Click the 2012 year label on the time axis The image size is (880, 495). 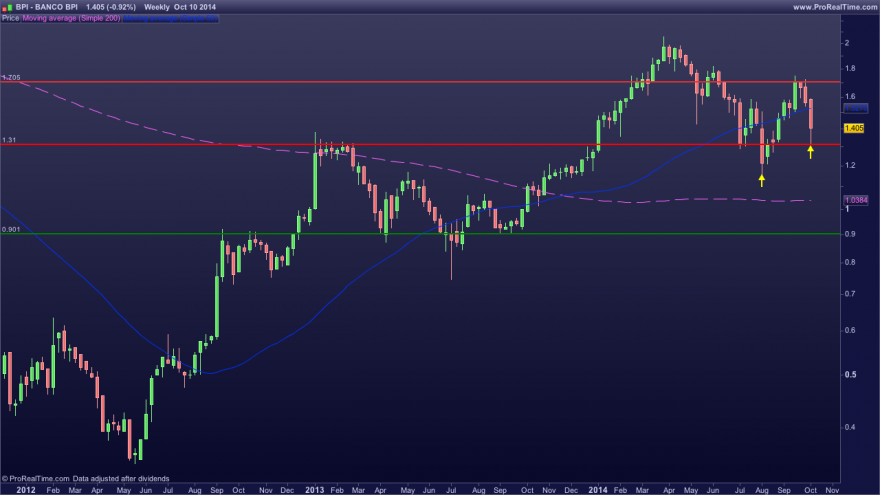(x=26, y=489)
